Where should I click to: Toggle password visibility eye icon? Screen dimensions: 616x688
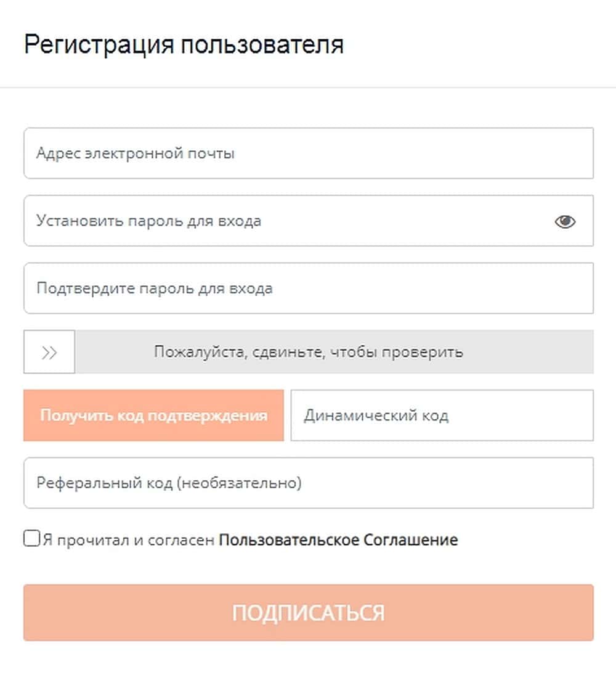(x=565, y=221)
